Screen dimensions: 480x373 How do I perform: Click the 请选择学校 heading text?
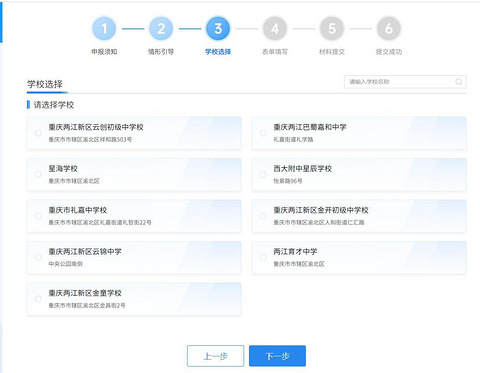(x=54, y=105)
